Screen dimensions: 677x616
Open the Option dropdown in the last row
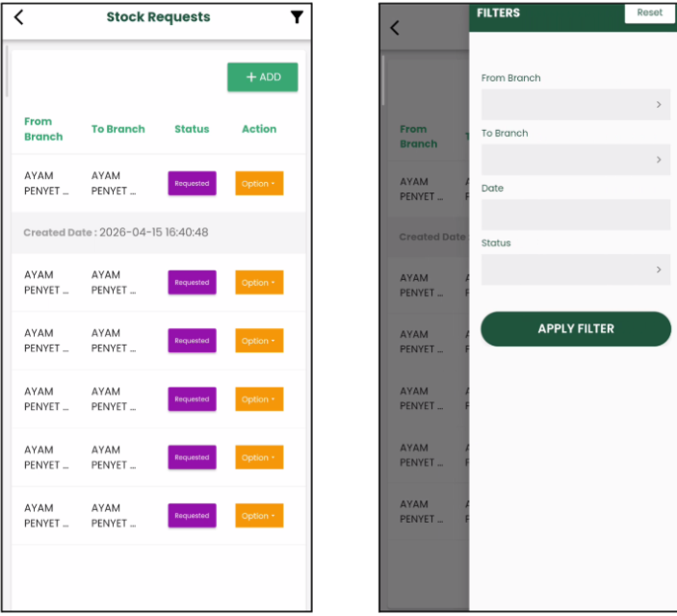pyautogui.click(x=259, y=516)
